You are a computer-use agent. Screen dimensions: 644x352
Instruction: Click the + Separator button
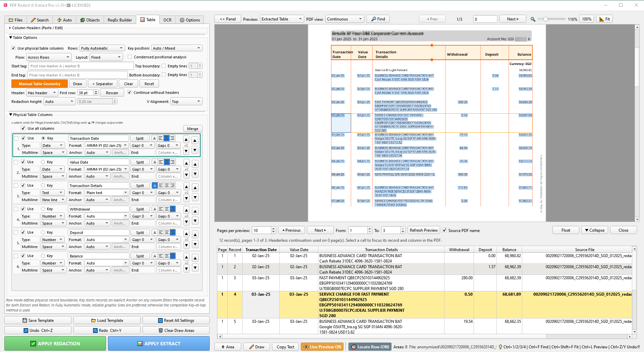(102, 84)
